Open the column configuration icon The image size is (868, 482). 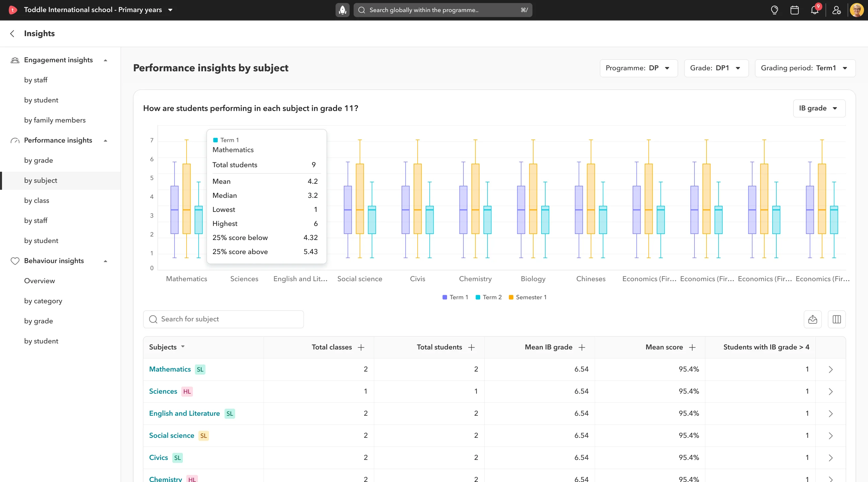pos(837,319)
